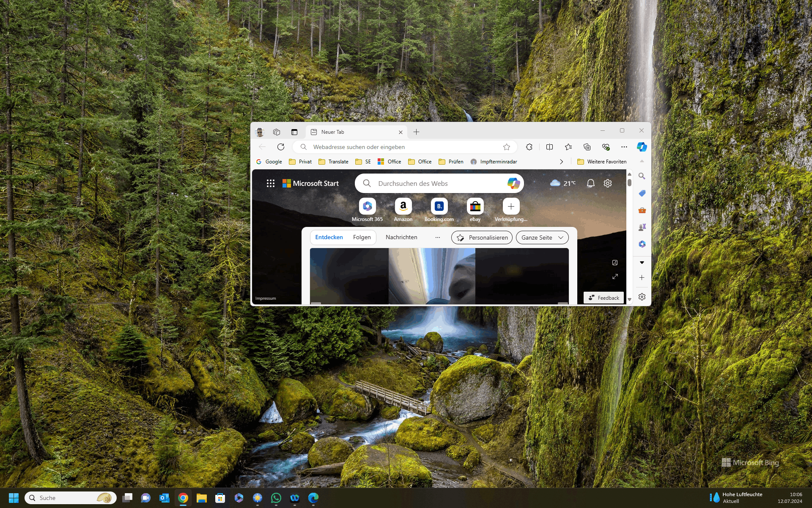Expand hidden favorites bar chevron

tap(561, 162)
